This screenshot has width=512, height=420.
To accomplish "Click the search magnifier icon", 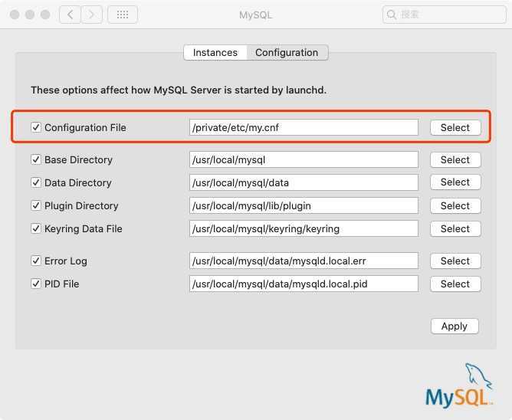I will [x=392, y=15].
